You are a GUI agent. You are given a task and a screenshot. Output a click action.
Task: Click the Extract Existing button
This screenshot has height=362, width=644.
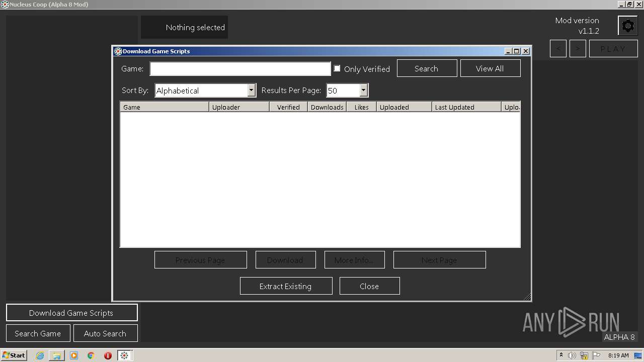pos(286,286)
